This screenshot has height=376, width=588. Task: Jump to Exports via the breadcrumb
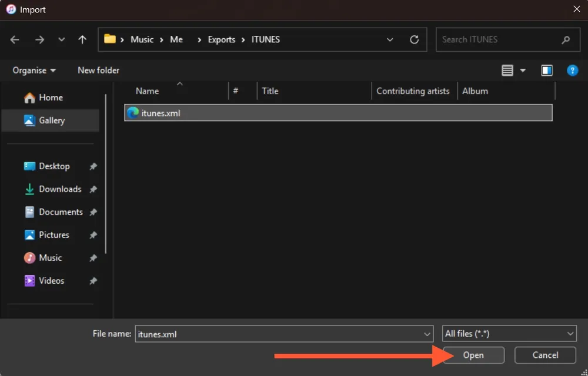222,39
